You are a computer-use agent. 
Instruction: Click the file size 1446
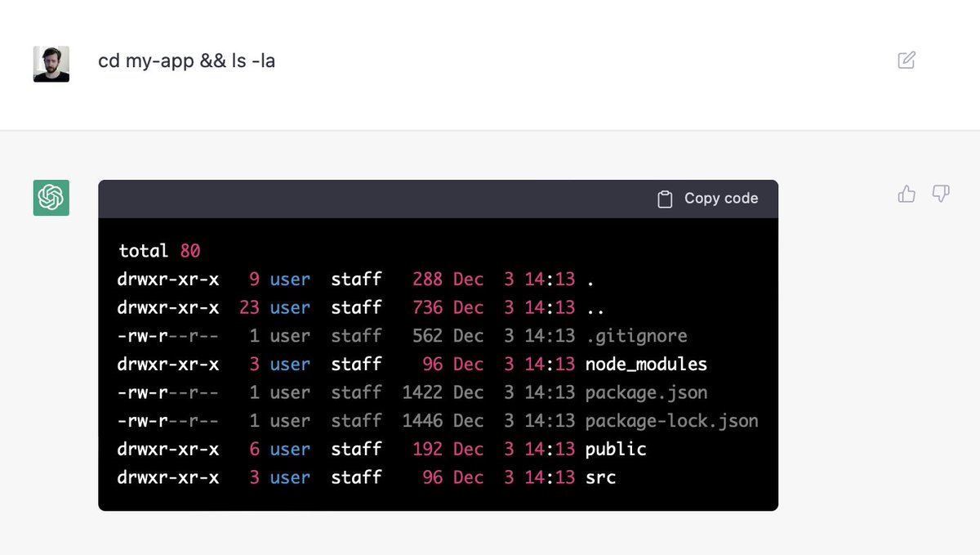click(422, 421)
